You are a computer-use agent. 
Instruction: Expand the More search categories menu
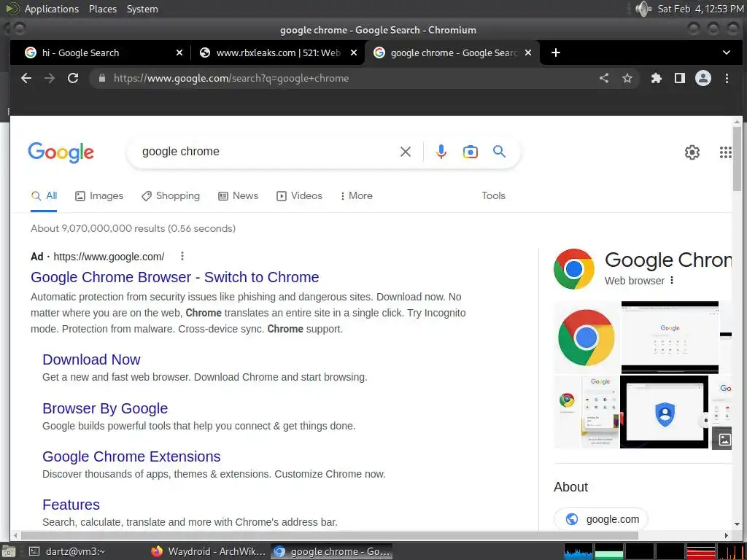[x=356, y=195]
